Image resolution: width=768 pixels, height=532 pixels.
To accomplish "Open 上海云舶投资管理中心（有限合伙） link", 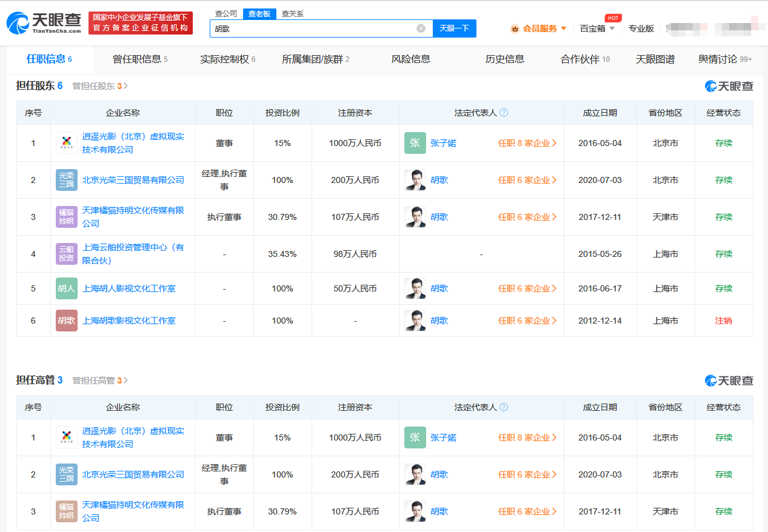I will click(x=133, y=254).
